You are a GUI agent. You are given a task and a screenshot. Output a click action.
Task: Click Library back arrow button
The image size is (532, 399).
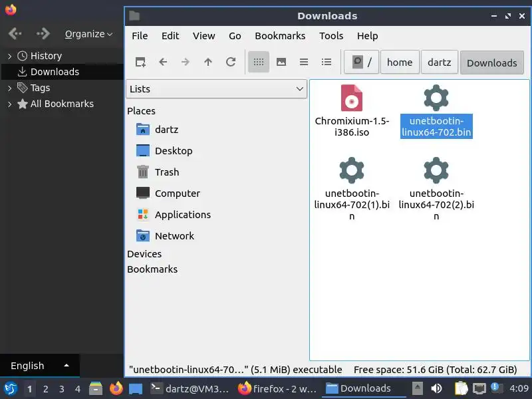click(15, 34)
